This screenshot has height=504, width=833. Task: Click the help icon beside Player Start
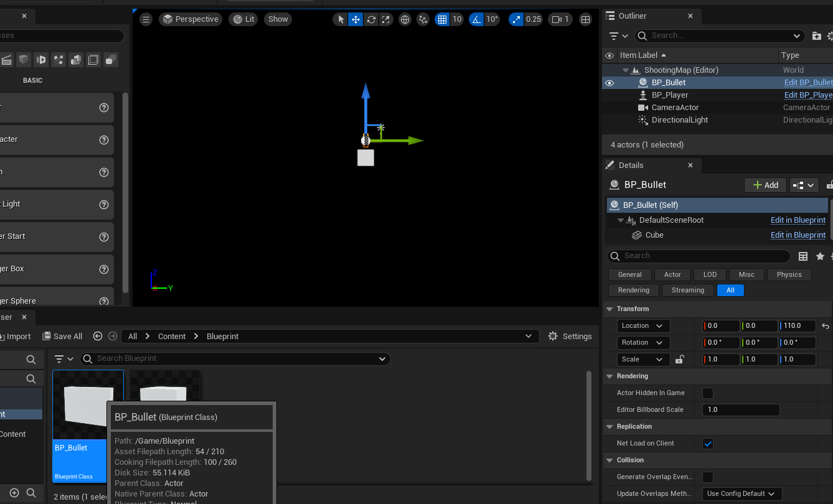[104, 236]
